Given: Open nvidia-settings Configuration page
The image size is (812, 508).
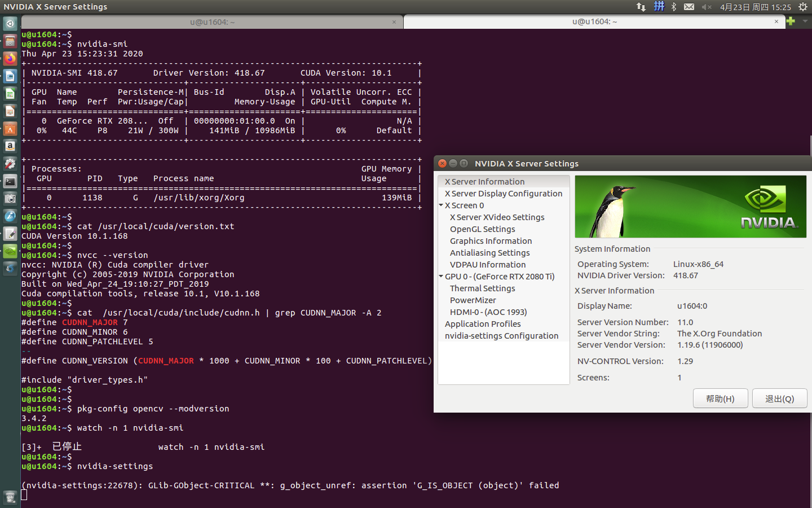Looking at the screenshot, I should [501, 336].
